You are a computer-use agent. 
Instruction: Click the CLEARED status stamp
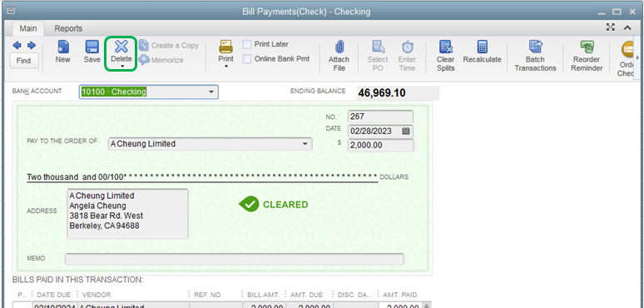274,205
